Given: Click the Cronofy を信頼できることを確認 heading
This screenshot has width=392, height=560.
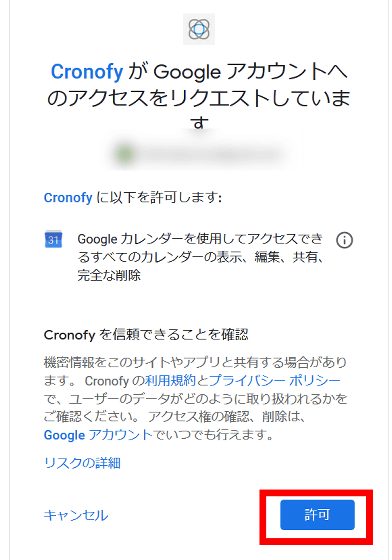Looking at the screenshot, I should pyautogui.click(x=146, y=335).
